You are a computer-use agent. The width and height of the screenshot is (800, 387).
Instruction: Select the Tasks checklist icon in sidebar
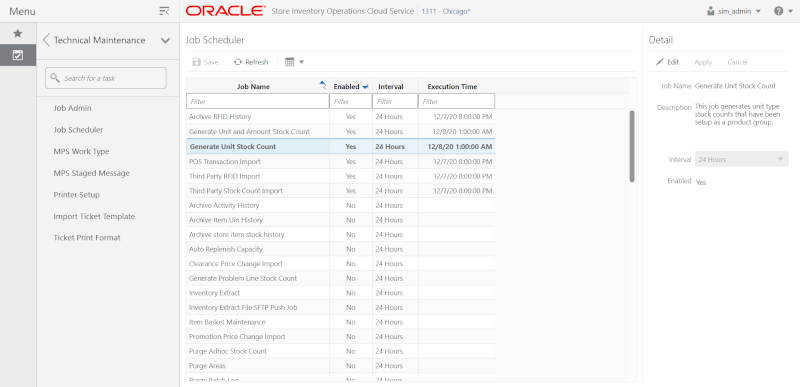(18, 55)
